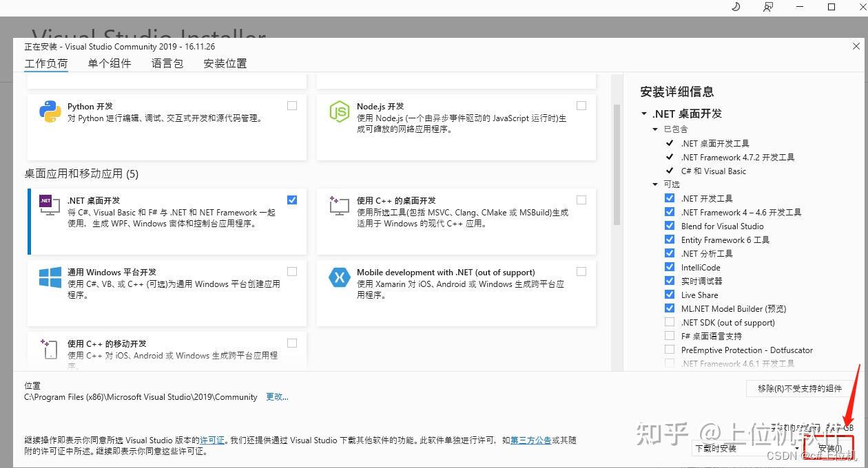Enable the .NET SDK (out of support) component
This screenshot has height=468, width=868.
coord(669,322)
